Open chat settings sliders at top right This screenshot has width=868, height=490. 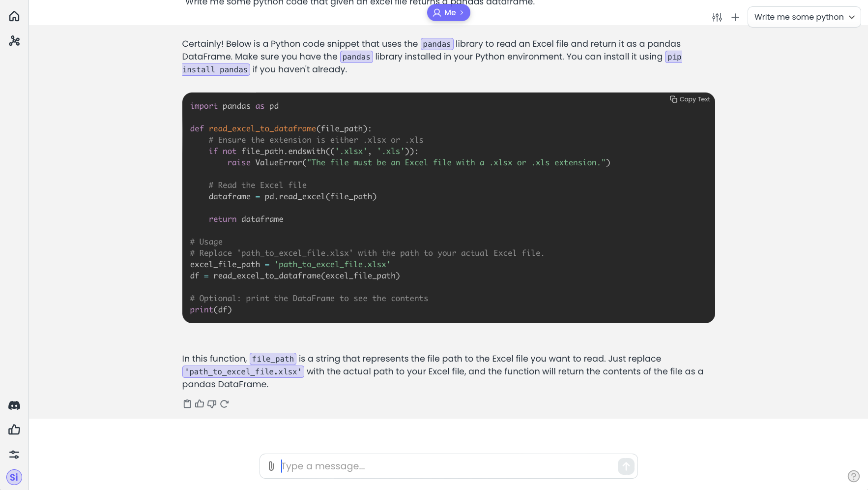(x=717, y=17)
